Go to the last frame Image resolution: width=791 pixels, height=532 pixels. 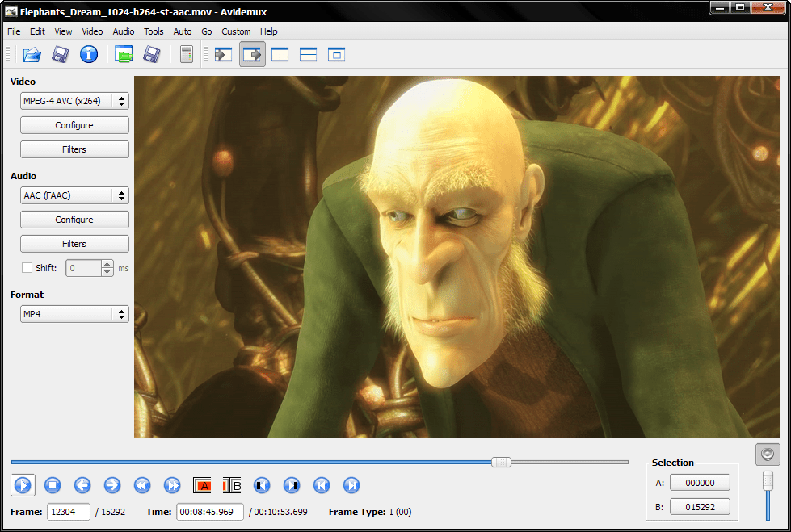tap(351, 485)
